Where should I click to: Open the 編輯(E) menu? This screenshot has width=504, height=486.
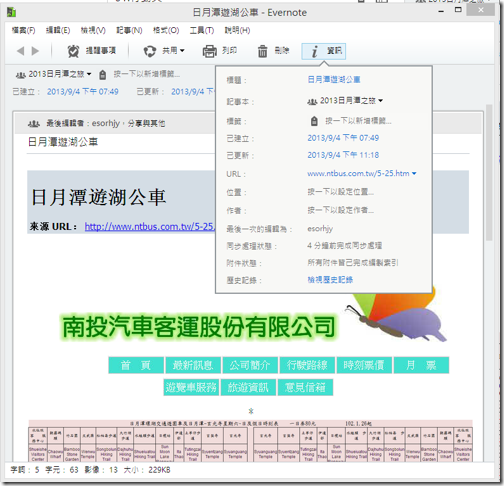tap(58, 30)
